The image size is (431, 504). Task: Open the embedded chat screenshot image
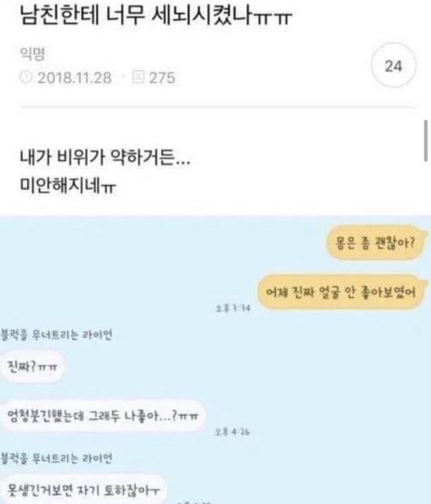pos(216,360)
